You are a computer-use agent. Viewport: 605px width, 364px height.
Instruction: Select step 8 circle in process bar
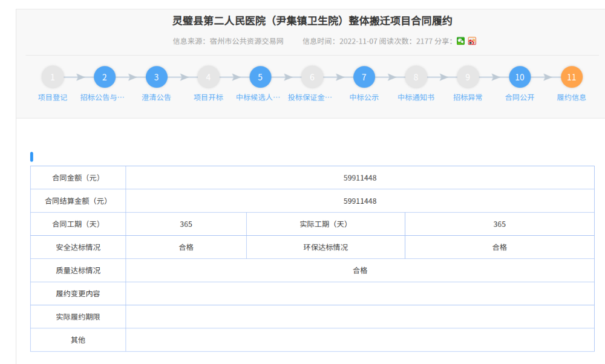416,77
